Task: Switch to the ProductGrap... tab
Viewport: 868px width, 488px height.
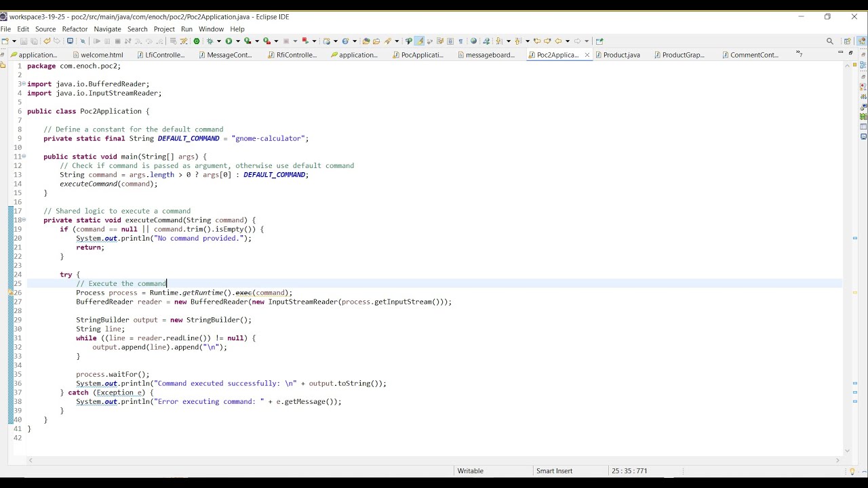Action: 679,55
